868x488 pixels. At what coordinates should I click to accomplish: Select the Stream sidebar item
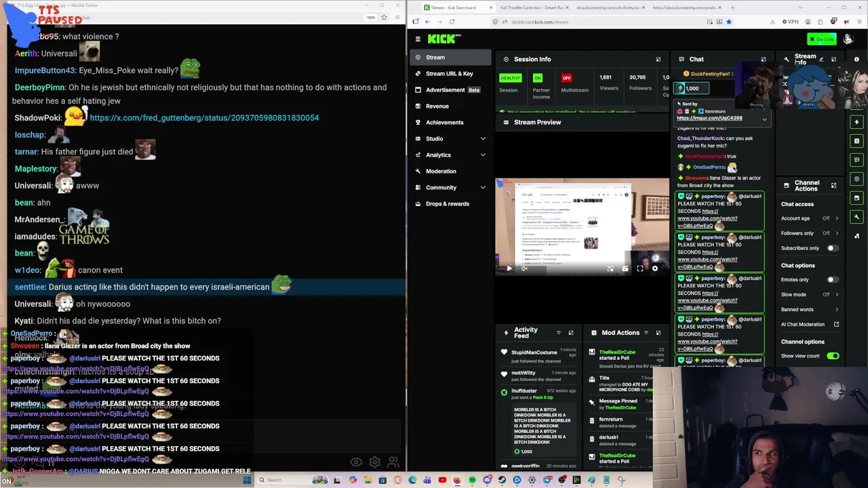(450, 58)
